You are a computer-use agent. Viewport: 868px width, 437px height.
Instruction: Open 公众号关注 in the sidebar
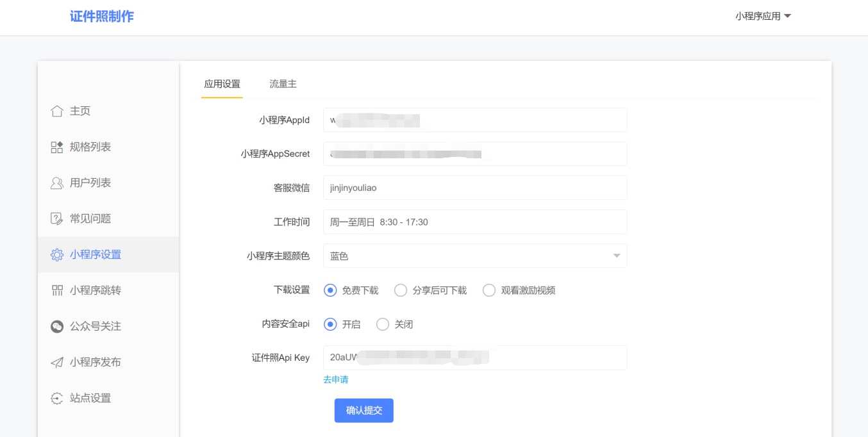point(108,326)
